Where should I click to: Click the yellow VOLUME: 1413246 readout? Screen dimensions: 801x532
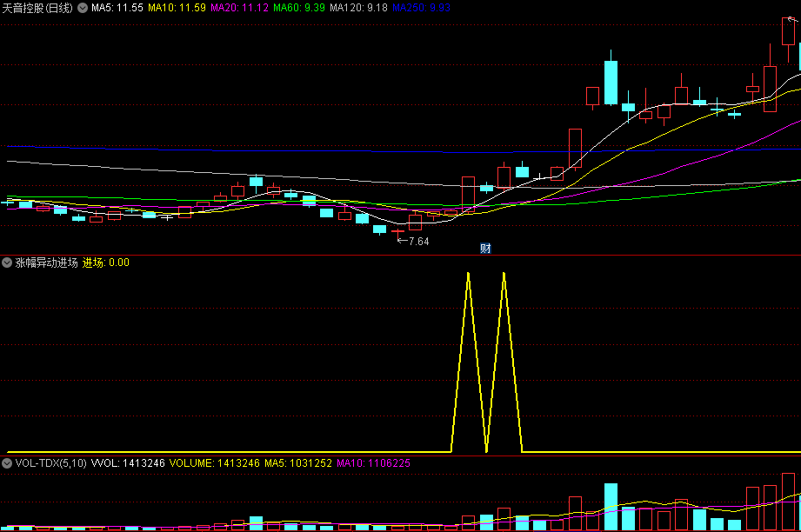(215, 463)
